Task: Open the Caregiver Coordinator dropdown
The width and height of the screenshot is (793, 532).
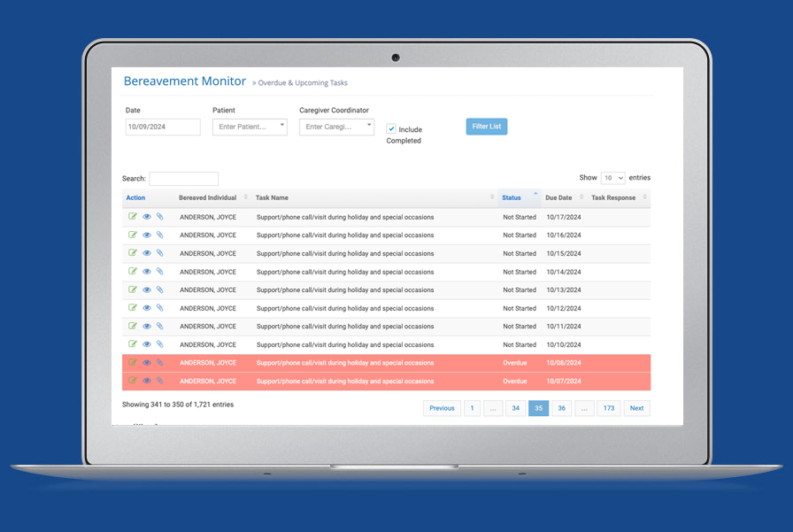Action: point(336,127)
